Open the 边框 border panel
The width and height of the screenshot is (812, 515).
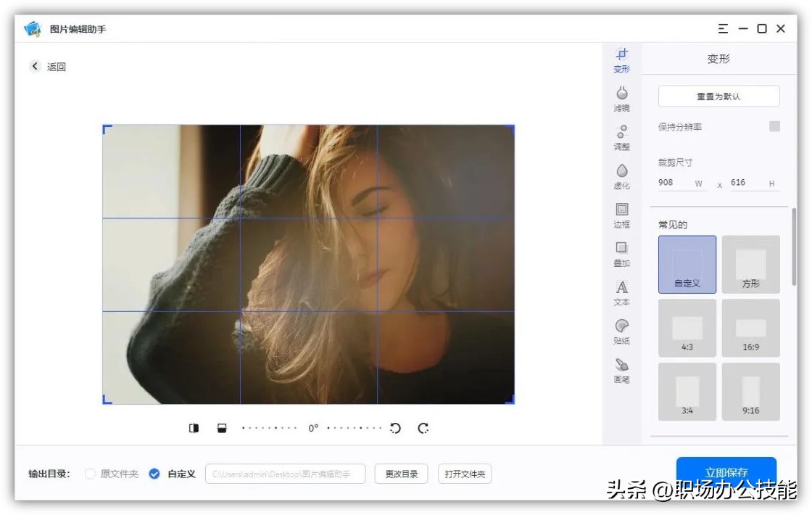point(621,215)
